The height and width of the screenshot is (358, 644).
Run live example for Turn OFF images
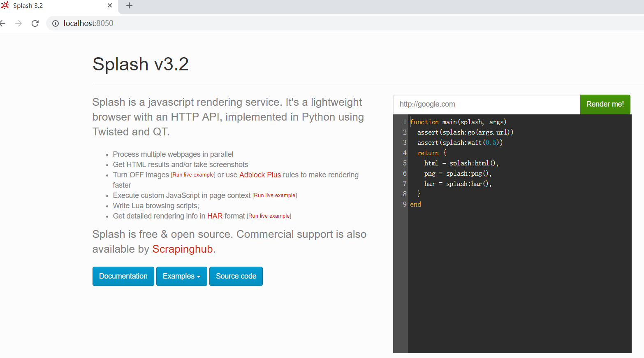pos(193,175)
